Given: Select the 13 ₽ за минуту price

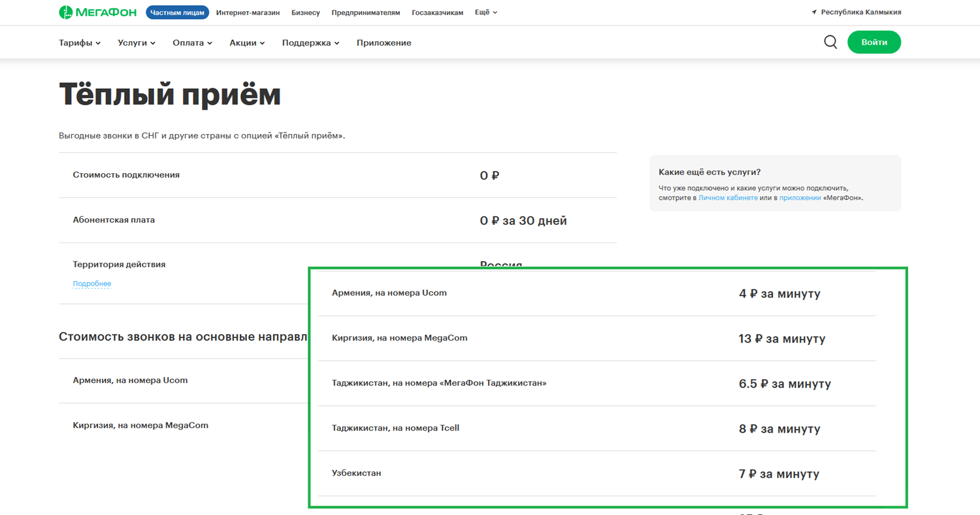Looking at the screenshot, I should click(782, 339).
